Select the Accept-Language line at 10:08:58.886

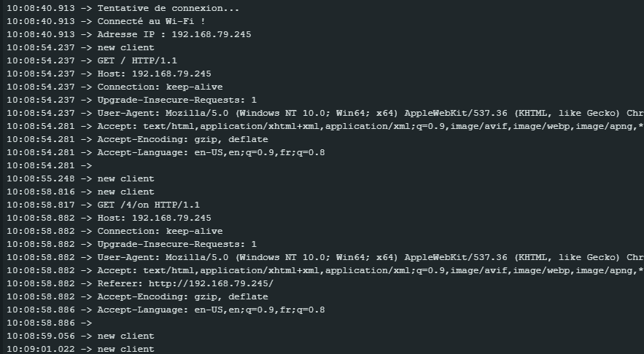pyautogui.click(x=166, y=310)
